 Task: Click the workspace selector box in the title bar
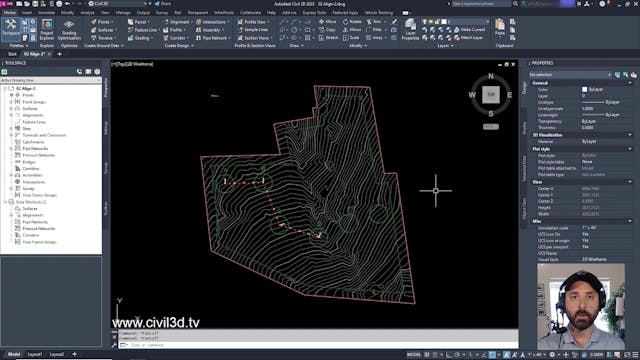[118, 4]
